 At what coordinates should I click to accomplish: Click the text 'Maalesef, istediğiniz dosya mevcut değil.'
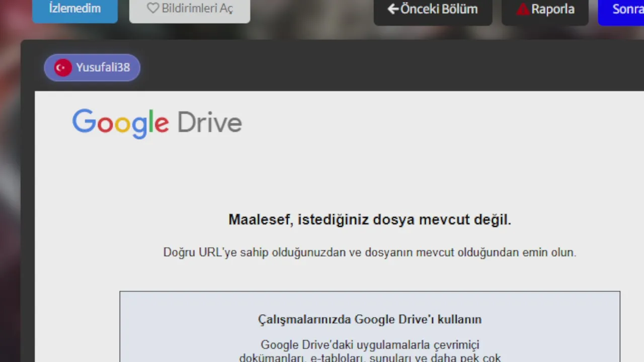370,220
